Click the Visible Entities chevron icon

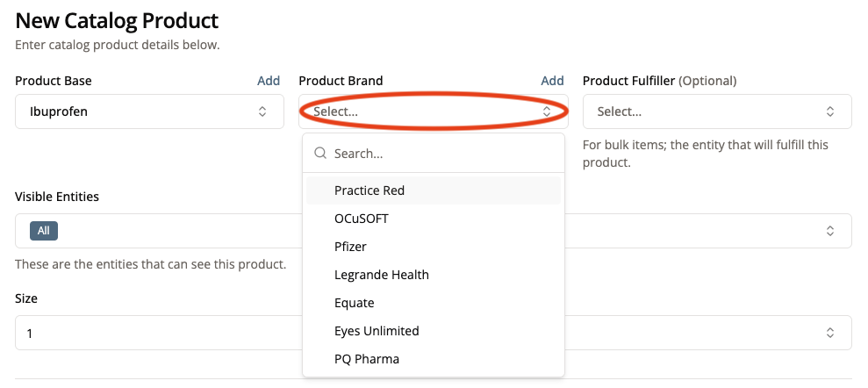pyautogui.click(x=830, y=231)
